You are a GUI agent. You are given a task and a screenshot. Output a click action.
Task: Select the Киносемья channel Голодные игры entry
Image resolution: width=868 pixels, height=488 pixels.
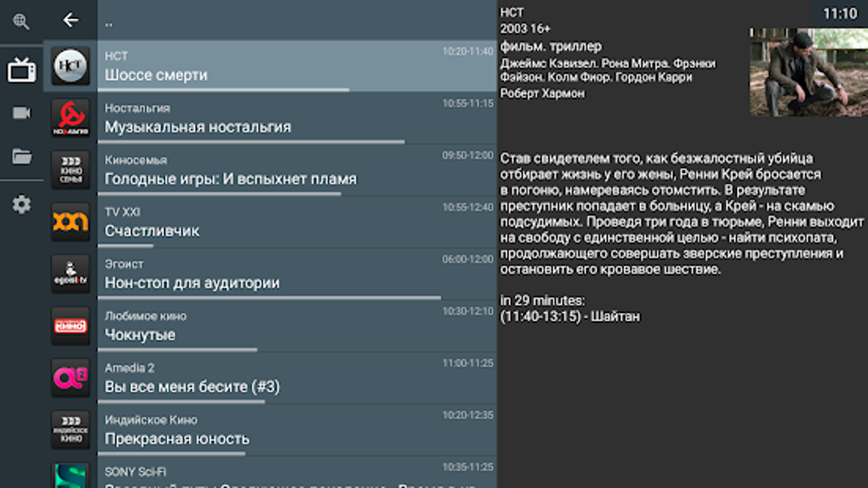point(298,170)
